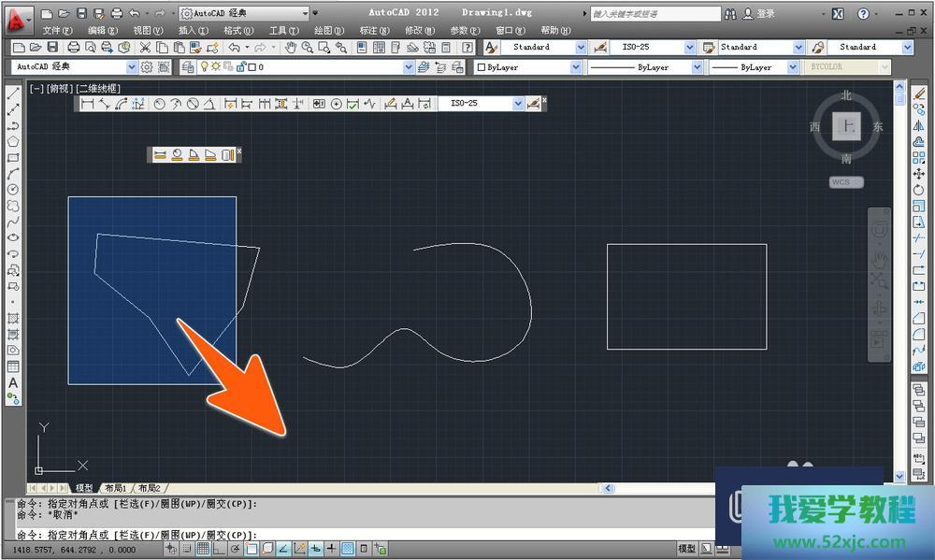The width and height of the screenshot is (935, 560).
Task: Click the Undo arrow in standard toolbar
Action: pyautogui.click(x=232, y=48)
